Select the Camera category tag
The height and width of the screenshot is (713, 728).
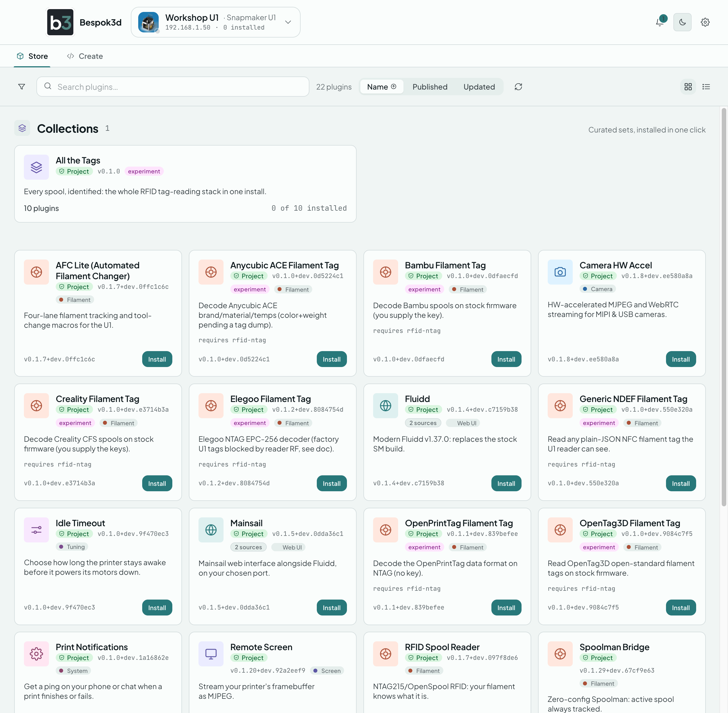597,289
